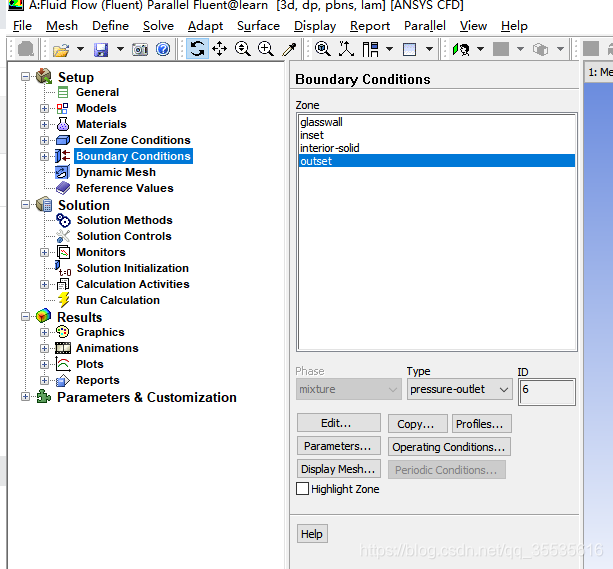Viewport: 613px width, 569px height.
Task: Select Reports in the Results tree
Action: [x=98, y=380]
